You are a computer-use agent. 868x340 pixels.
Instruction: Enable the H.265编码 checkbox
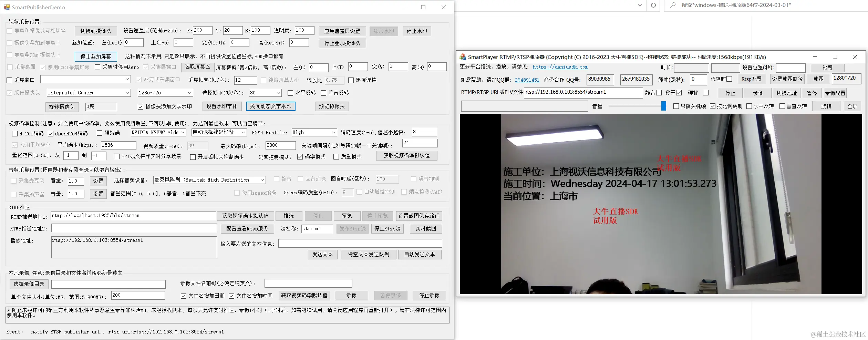click(15, 133)
